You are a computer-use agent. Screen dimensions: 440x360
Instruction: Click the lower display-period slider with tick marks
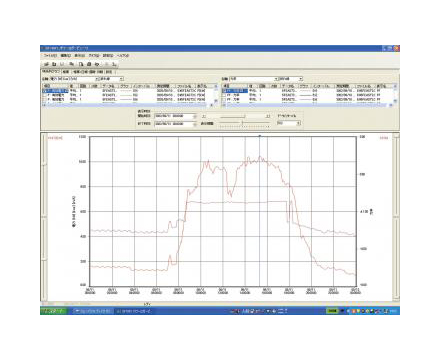tap(244, 124)
